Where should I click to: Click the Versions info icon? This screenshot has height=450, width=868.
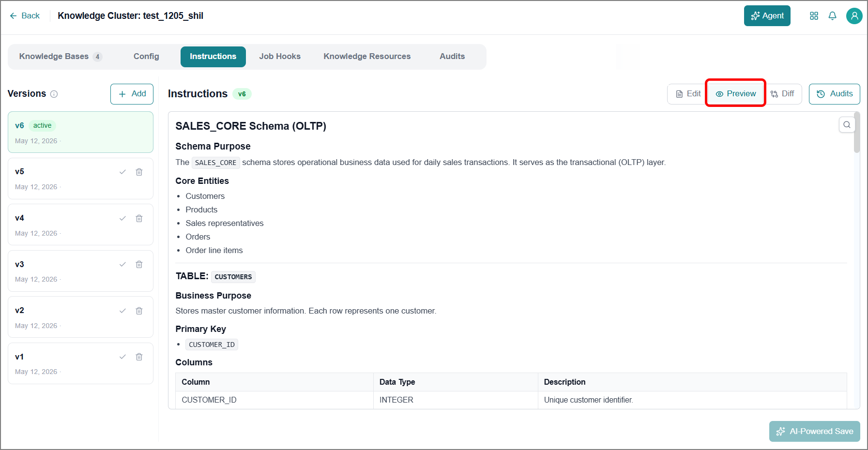click(54, 94)
